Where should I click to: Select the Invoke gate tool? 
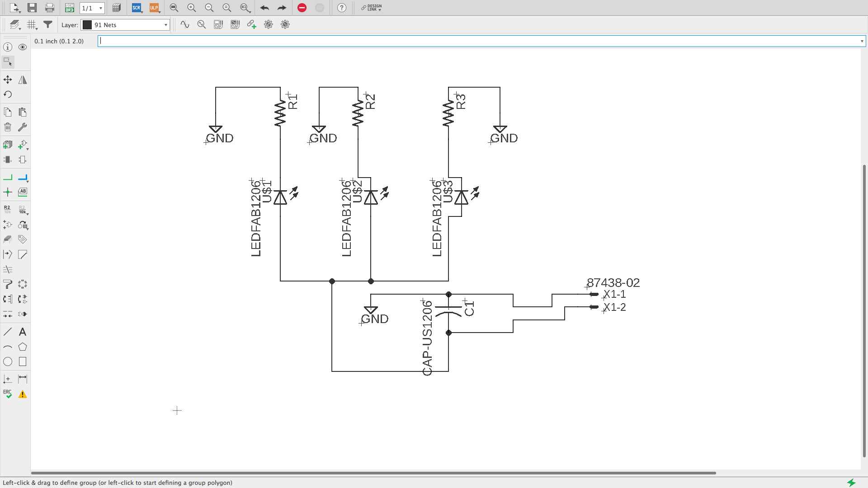8,225
